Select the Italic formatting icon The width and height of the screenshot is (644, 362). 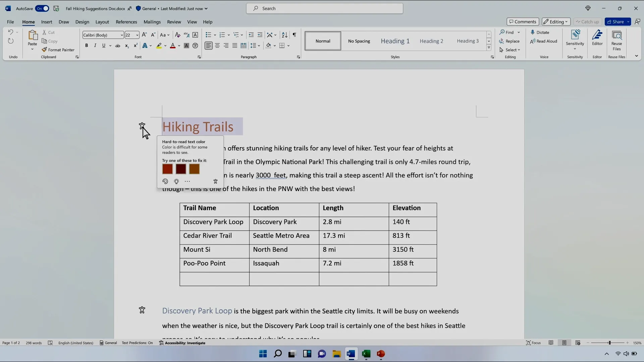tap(95, 46)
